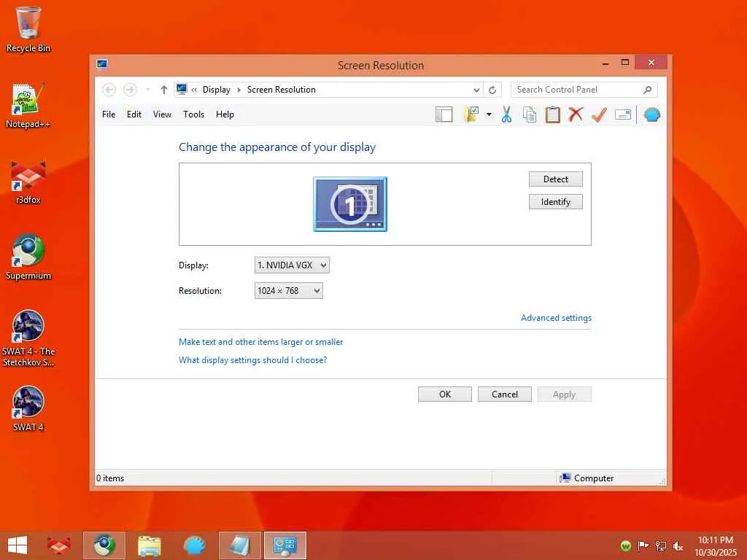Click the Identify button
The height and width of the screenshot is (560, 747).
click(x=555, y=202)
